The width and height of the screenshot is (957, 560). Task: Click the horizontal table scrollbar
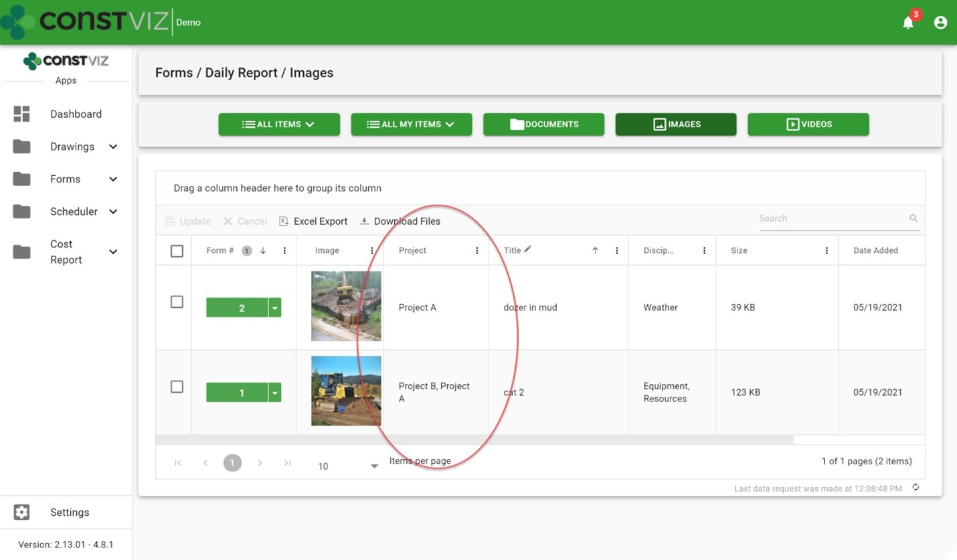[x=474, y=440]
